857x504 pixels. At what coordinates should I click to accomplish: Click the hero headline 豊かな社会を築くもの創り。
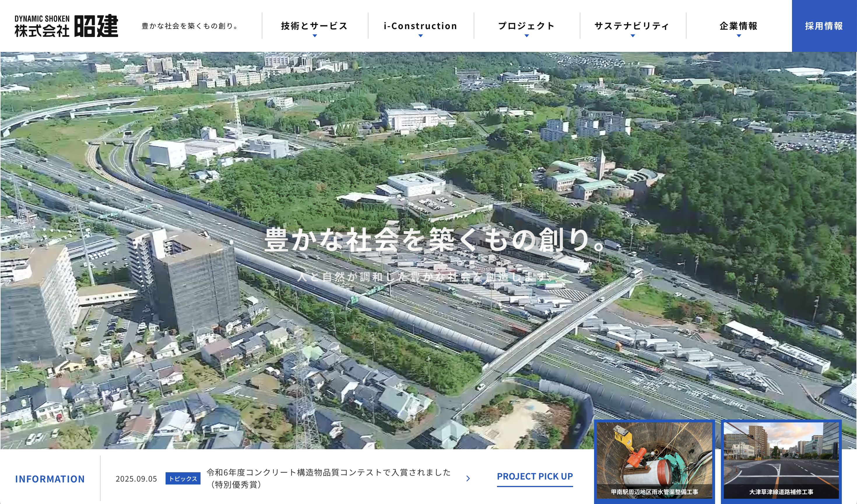pyautogui.click(x=435, y=240)
